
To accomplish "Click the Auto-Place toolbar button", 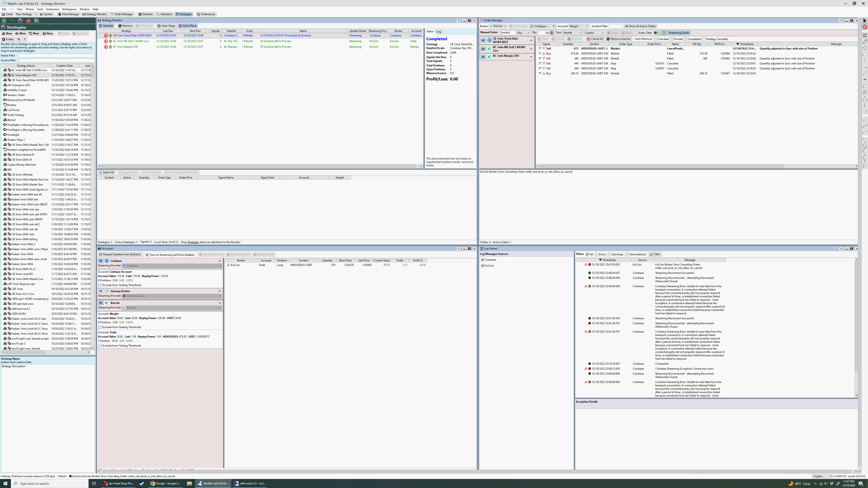I will pos(187,26).
